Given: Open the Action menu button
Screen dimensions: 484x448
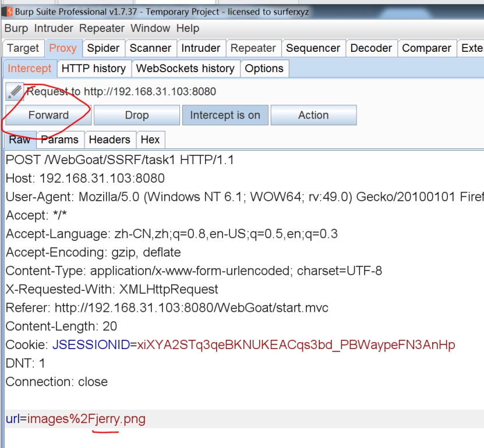Looking at the screenshot, I should pos(313,115).
